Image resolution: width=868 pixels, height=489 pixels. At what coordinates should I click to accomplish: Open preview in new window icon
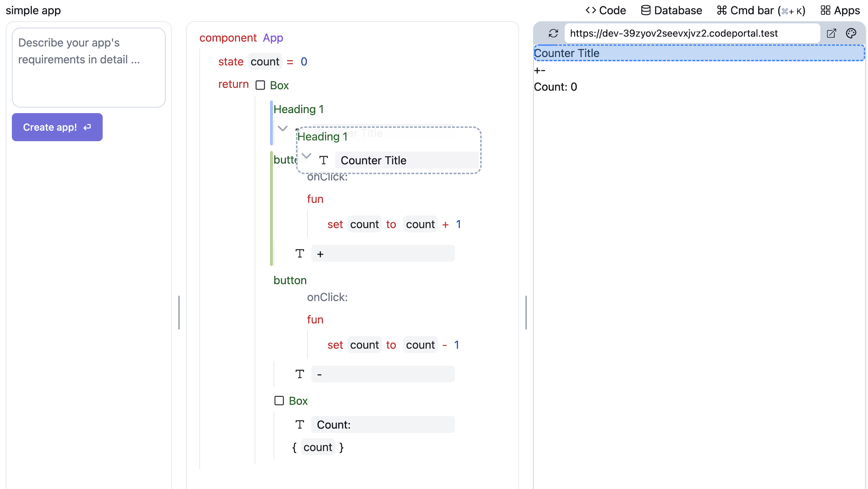(x=831, y=33)
